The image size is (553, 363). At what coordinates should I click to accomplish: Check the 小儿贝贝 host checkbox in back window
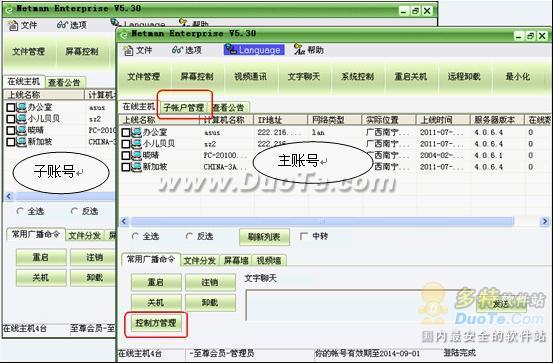(11, 119)
